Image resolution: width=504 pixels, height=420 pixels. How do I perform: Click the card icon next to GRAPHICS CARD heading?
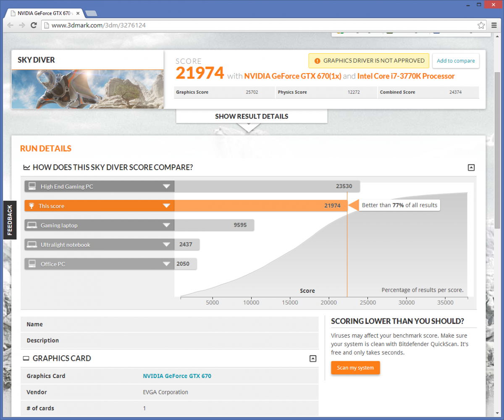point(26,358)
